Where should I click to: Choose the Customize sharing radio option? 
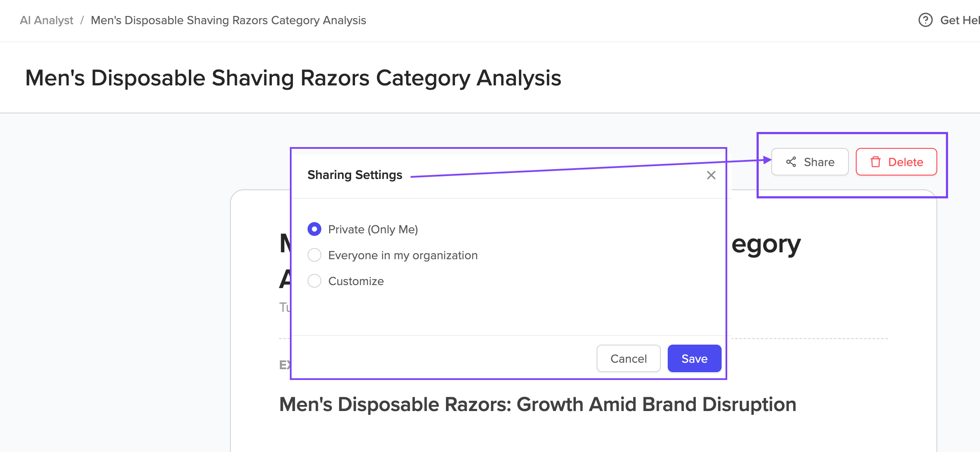pos(314,281)
